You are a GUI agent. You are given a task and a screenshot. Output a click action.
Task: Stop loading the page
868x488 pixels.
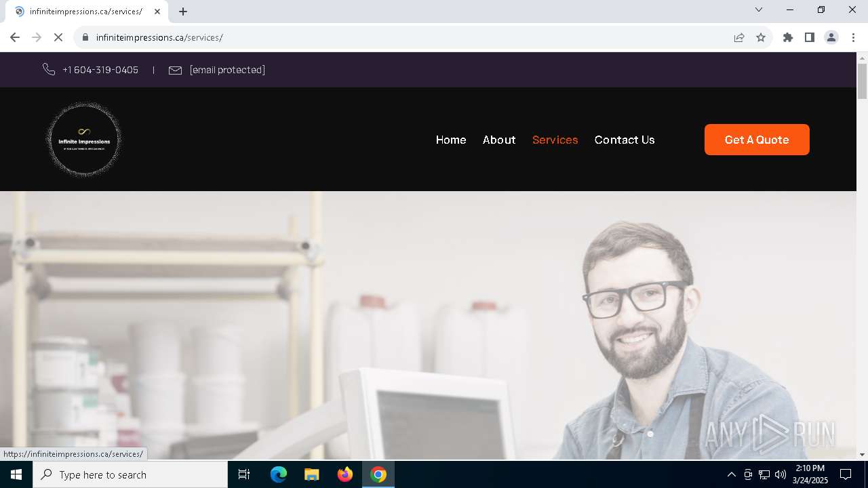pyautogui.click(x=58, y=37)
